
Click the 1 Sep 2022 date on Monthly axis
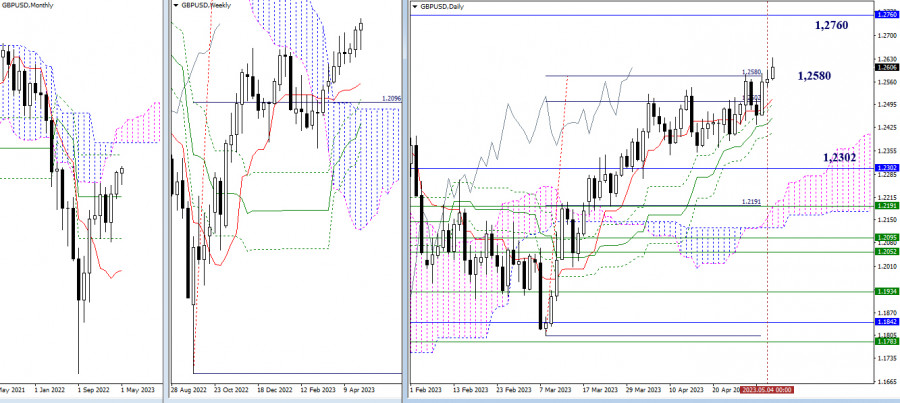pos(93,389)
